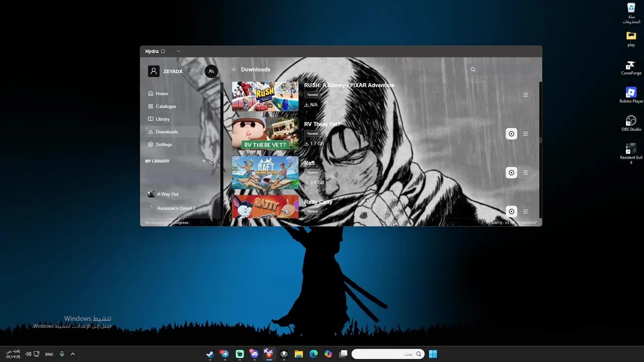Open the RUSH: A Disney PIXAR Adventure title
The image size is (644, 362).
[349, 85]
